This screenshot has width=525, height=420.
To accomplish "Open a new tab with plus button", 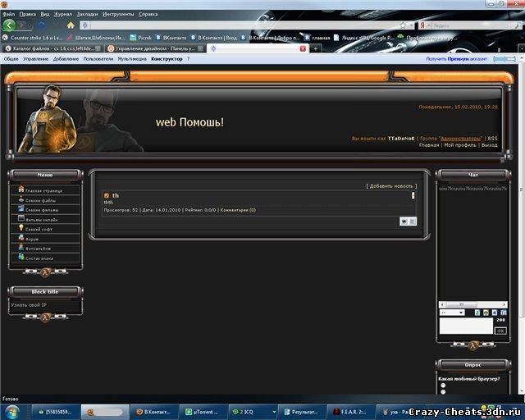I will pos(315,49).
